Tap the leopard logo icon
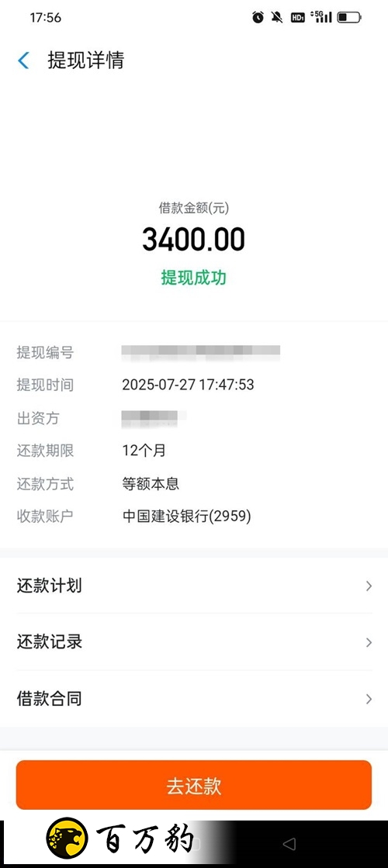388x868 pixels. click(67, 838)
